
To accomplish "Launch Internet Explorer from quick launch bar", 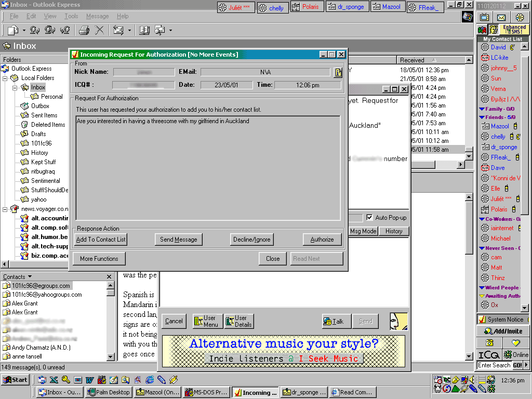I will coord(150,380).
